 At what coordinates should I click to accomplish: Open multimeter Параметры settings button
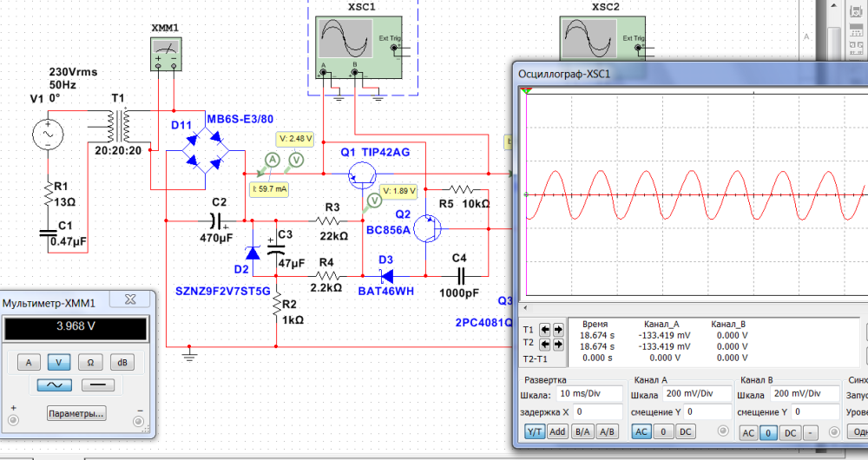coord(76,413)
